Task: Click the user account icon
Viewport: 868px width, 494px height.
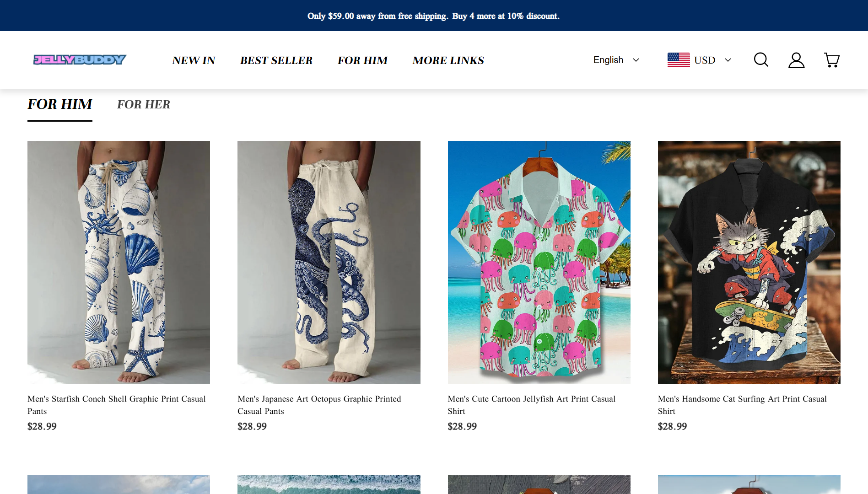Action: 796,60
